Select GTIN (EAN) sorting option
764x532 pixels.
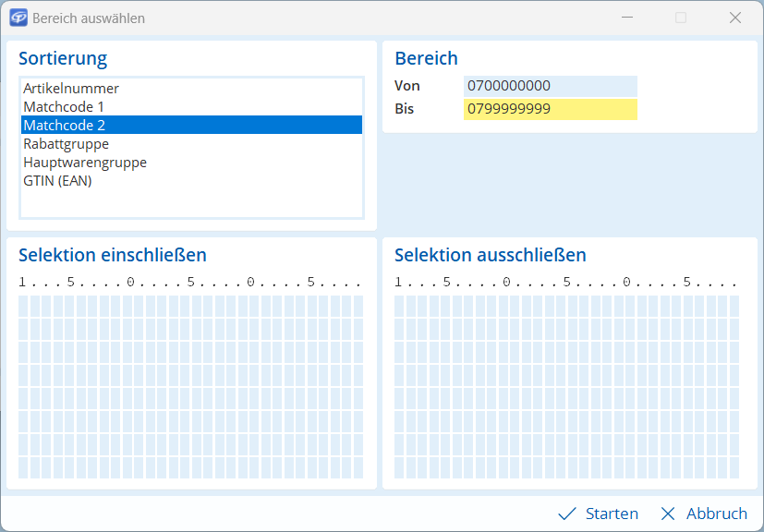point(57,181)
